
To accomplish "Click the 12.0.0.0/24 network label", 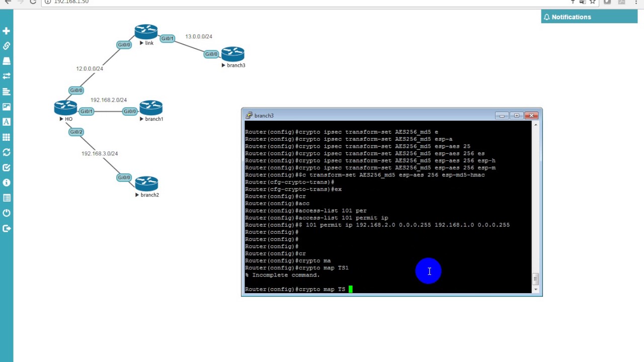I will (90, 68).
